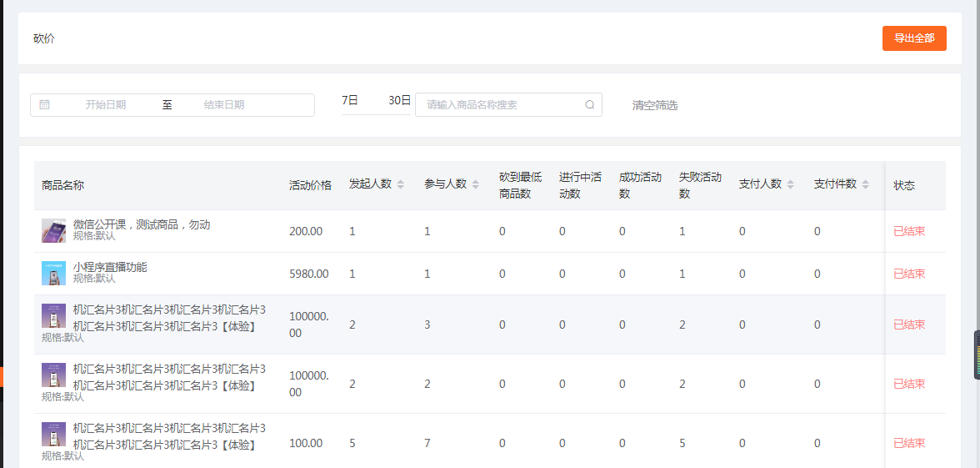Click 已结束 status in 小程序直播功能 row

[x=908, y=274]
